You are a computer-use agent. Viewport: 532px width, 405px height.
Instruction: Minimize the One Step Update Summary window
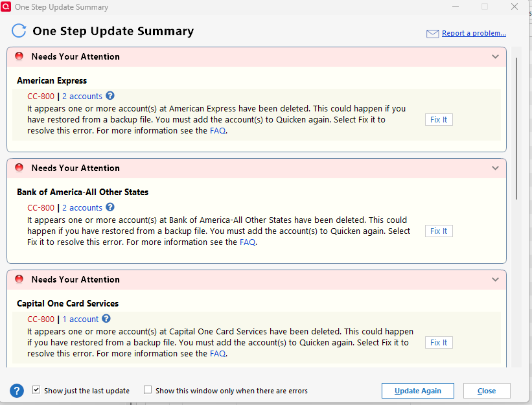(x=456, y=6)
